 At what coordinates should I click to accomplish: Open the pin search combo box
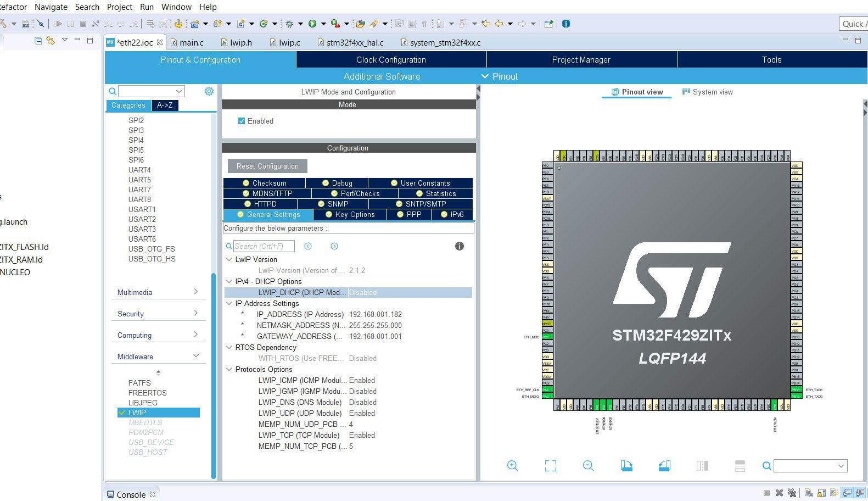[x=810, y=466]
